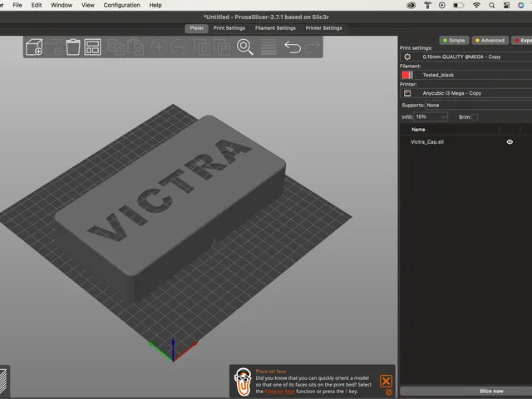Click the Split to parts icon
This screenshot has height=399, width=532.
point(222,47)
